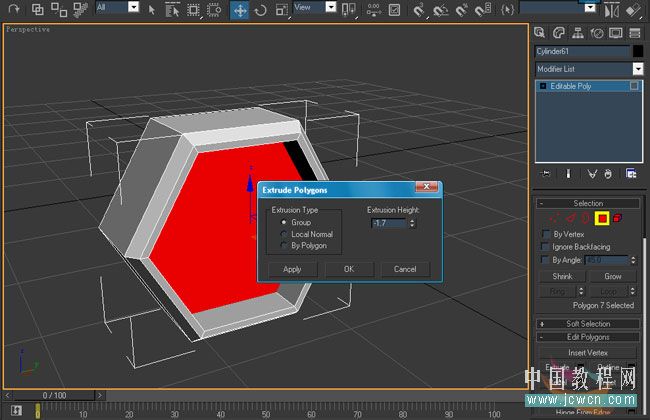Open the Modifier List dropdown
The width and height of the screenshot is (650, 420).
coord(638,69)
